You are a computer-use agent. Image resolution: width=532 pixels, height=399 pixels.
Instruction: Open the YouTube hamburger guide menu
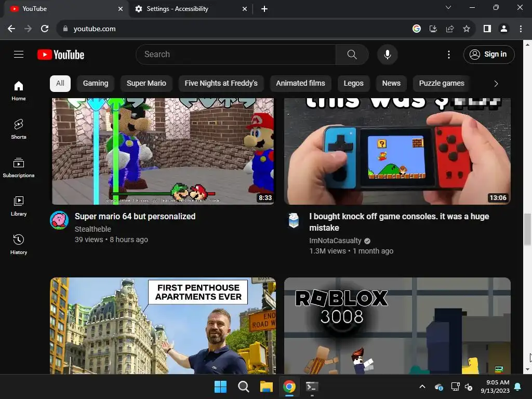pyautogui.click(x=19, y=54)
